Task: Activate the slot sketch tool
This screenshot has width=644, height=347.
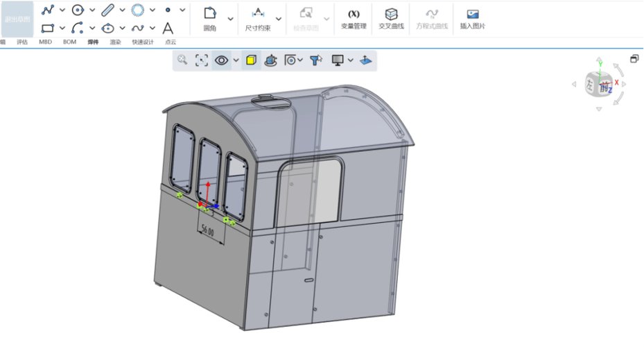Action: tap(107, 10)
